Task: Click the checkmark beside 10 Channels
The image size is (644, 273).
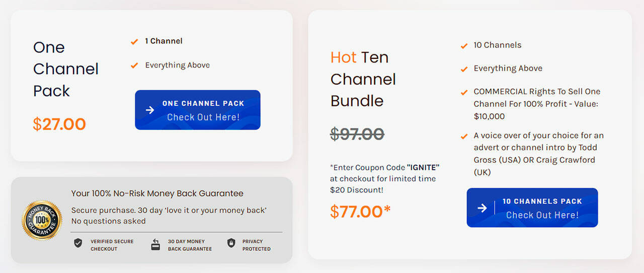Action: pos(464,46)
